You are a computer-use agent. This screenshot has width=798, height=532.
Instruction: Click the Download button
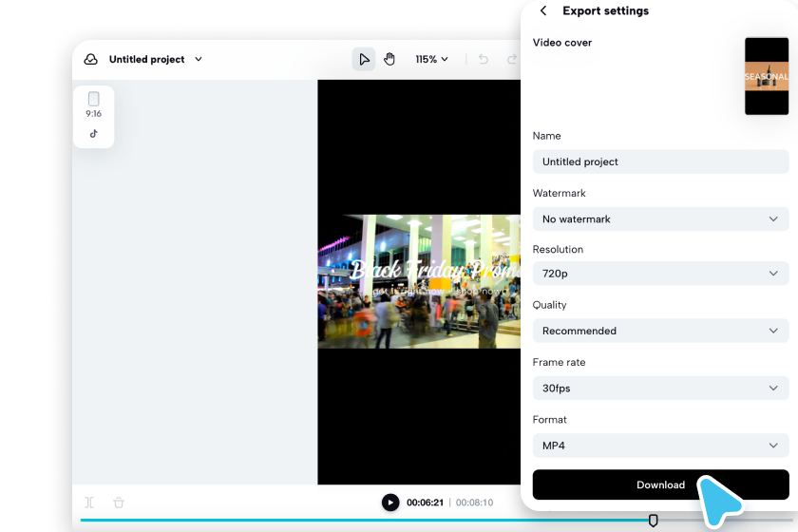coord(660,484)
